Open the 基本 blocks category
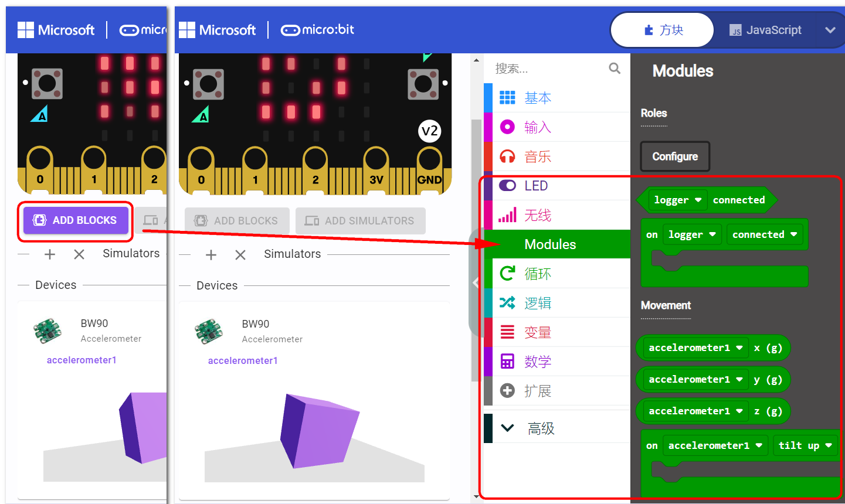Image resolution: width=845 pixels, height=504 pixels. [x=537, y=98]
